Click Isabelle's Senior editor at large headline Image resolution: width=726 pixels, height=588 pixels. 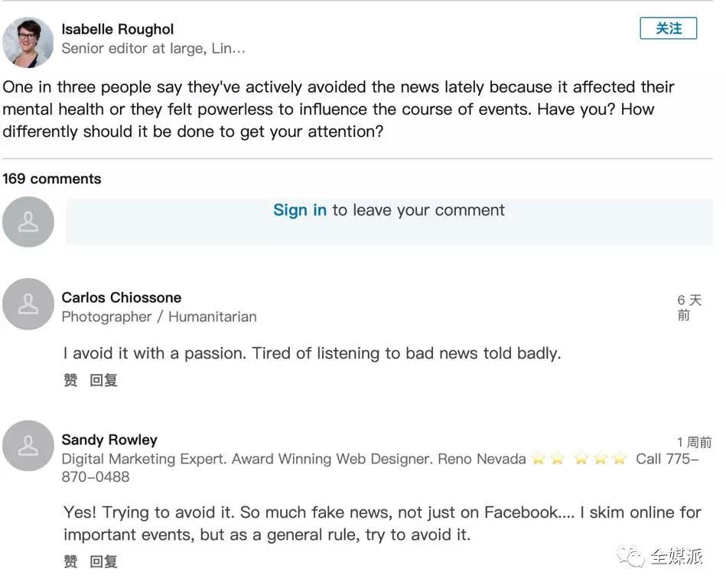point(153,48)
